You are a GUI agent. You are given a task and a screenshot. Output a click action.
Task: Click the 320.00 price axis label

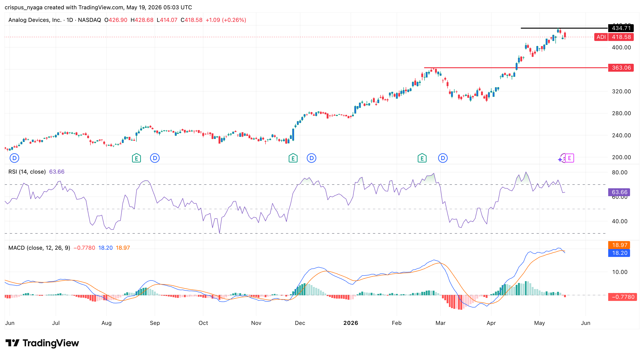[621, 91]
